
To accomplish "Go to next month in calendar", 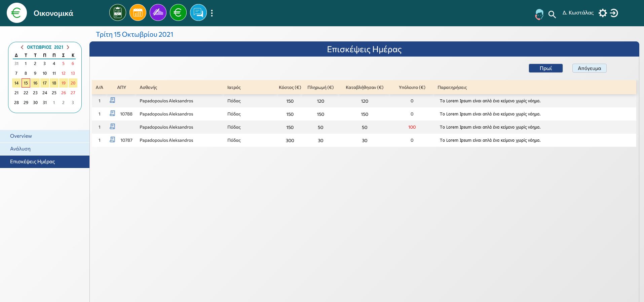I will (68, 47).
